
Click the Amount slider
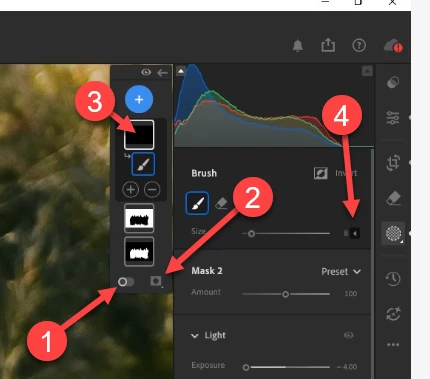[286, 294]
